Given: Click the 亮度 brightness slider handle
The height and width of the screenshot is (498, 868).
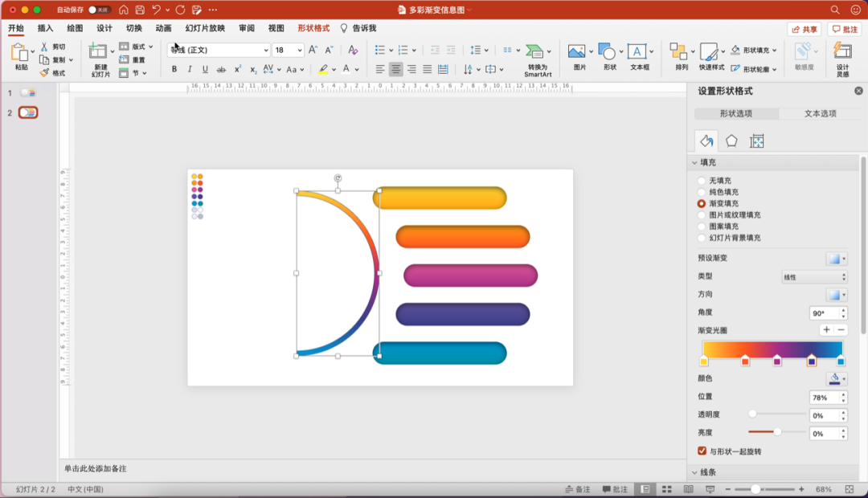Looking at the screenshot, I should coord(777,432).
